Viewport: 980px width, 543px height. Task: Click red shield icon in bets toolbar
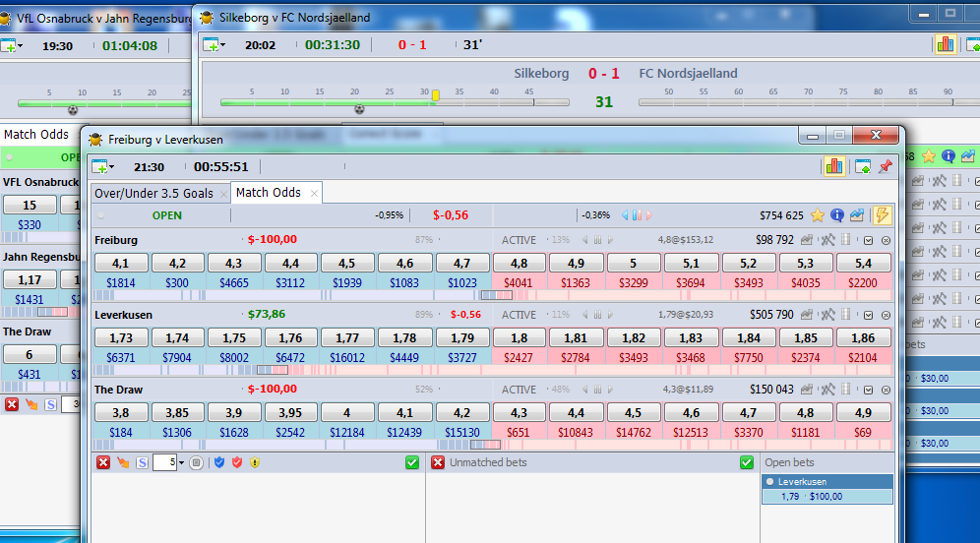[x=237, y=462]
